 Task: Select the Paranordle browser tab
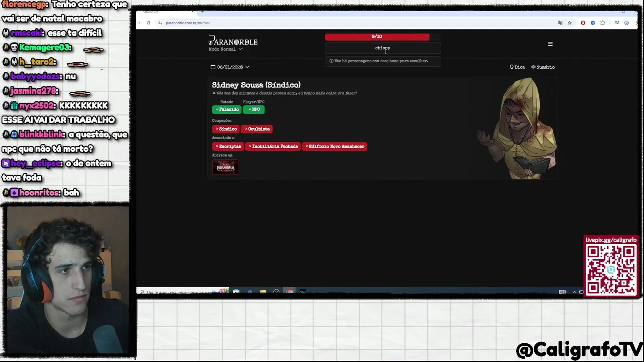pos(166,11)
